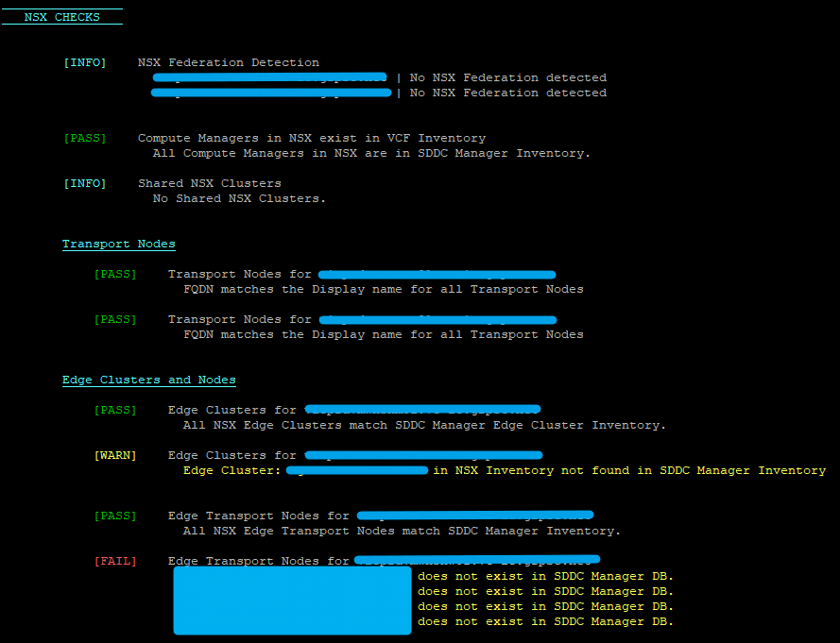Viewport: 840px width, 643px height.
Task: Click the [INFO] tag beside Shared NSX Clusters
Action: pyautogui.click(x=84, y=183)
